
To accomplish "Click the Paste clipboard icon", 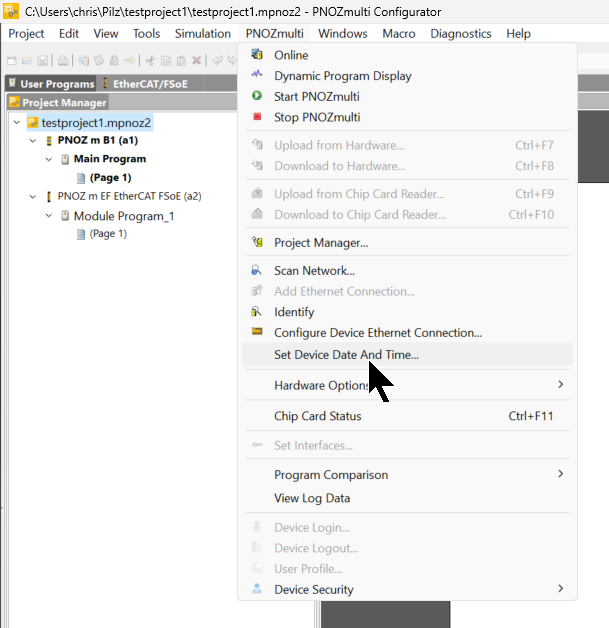I will [x=181, y=60].
